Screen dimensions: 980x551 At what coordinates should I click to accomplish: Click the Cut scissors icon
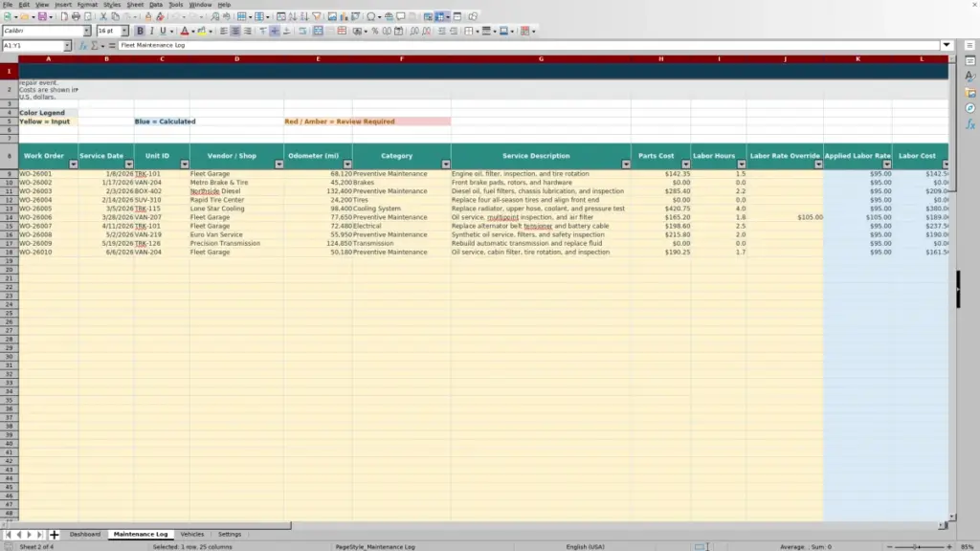click(103, 17)
